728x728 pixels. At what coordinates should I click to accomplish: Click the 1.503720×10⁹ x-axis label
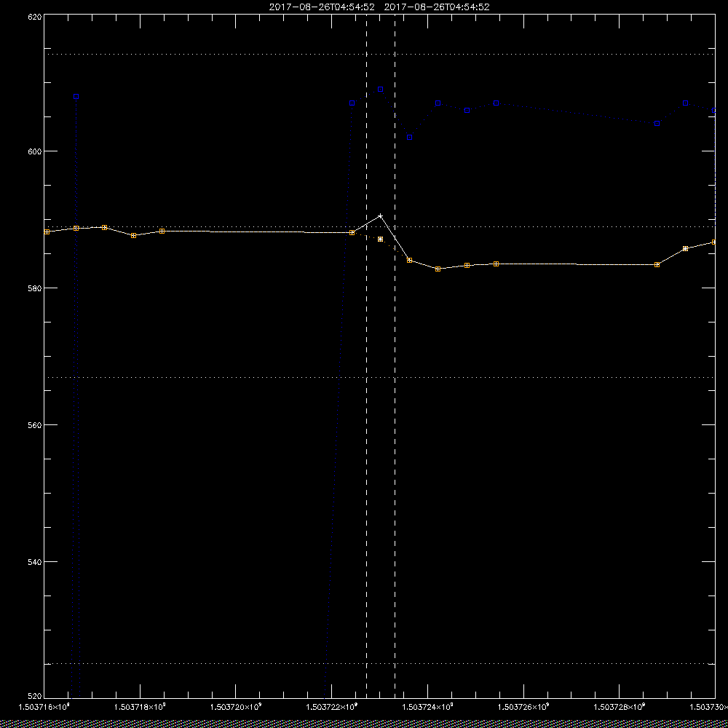236,707
